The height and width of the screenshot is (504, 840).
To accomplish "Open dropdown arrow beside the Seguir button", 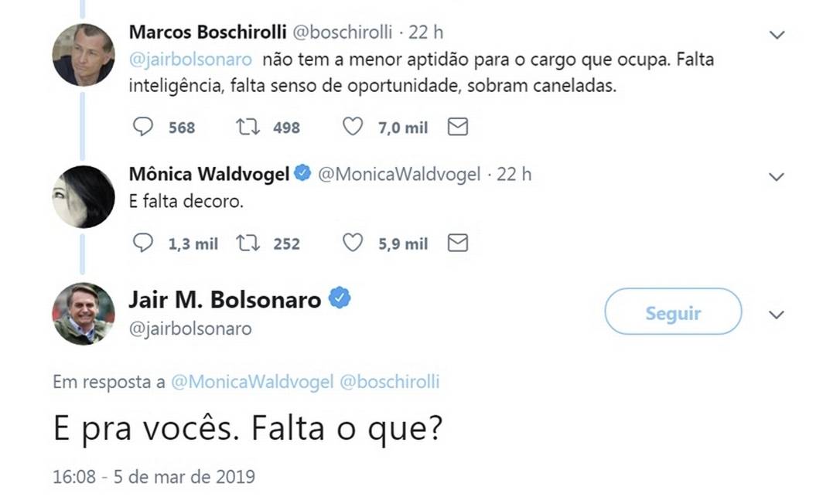I will (777, 315).
